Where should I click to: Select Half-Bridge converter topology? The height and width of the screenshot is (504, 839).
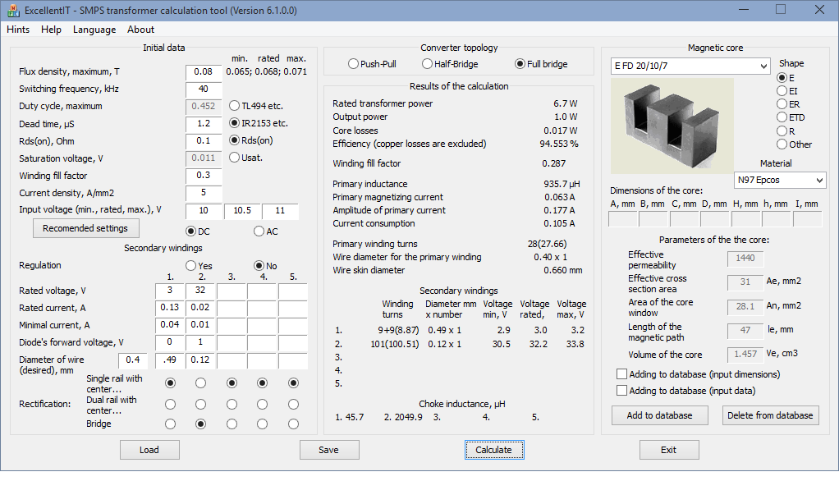[x=428, y=64]
